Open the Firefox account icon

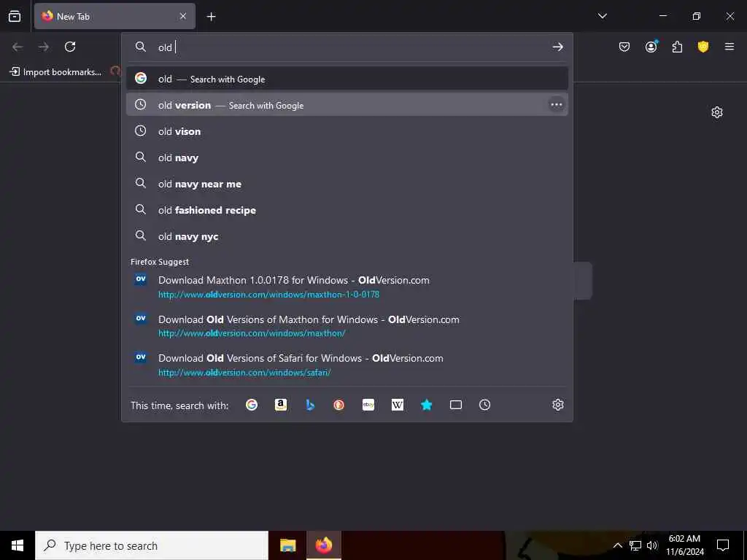coord(651,47)
